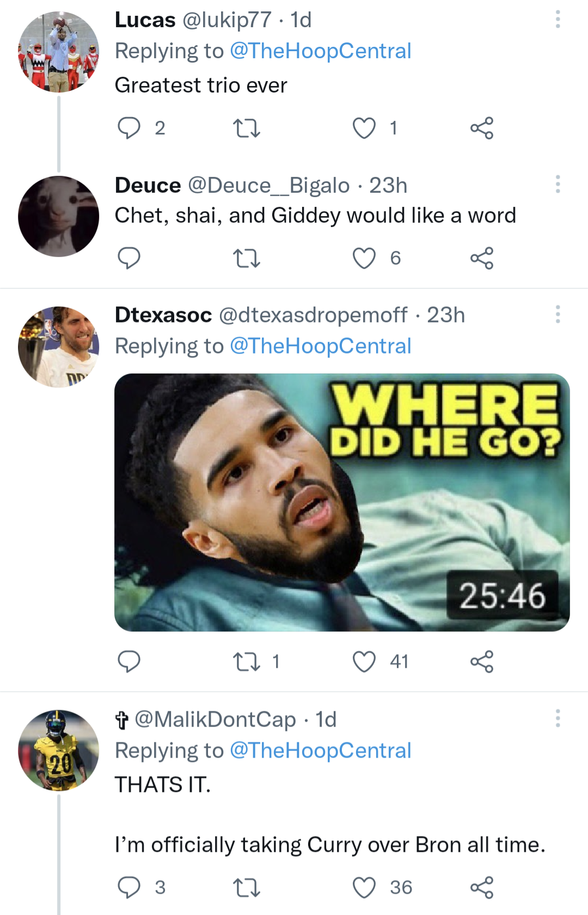Open more options on Lucas's tweet
Screen dimensions: 588x915
tap(558, 20)
